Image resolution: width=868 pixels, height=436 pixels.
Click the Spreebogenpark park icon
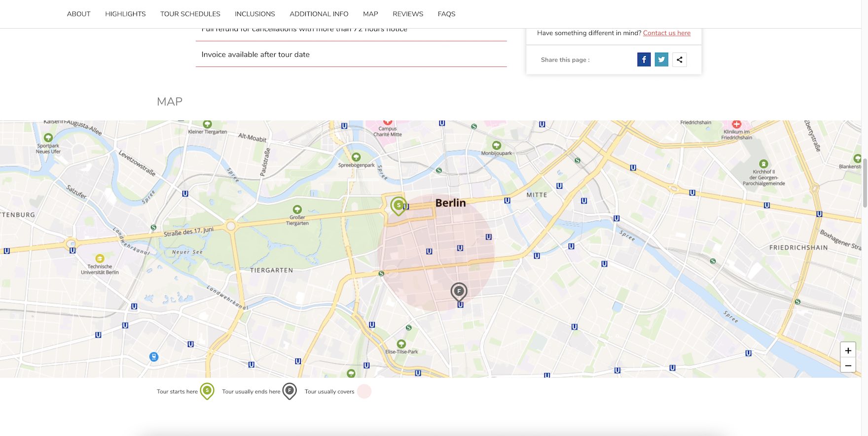pyautogui.click(x=356, y=157)
